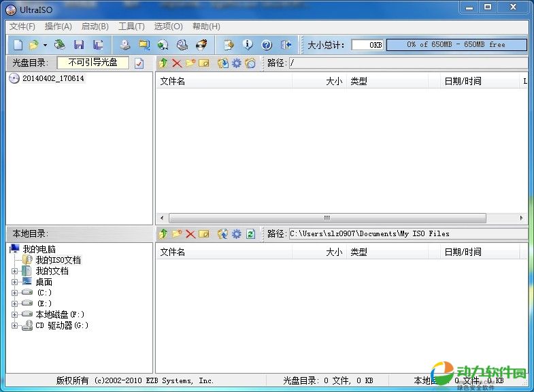534x392 pixels.
Task: Click the Help question mark icon
Action: (267, 45)
